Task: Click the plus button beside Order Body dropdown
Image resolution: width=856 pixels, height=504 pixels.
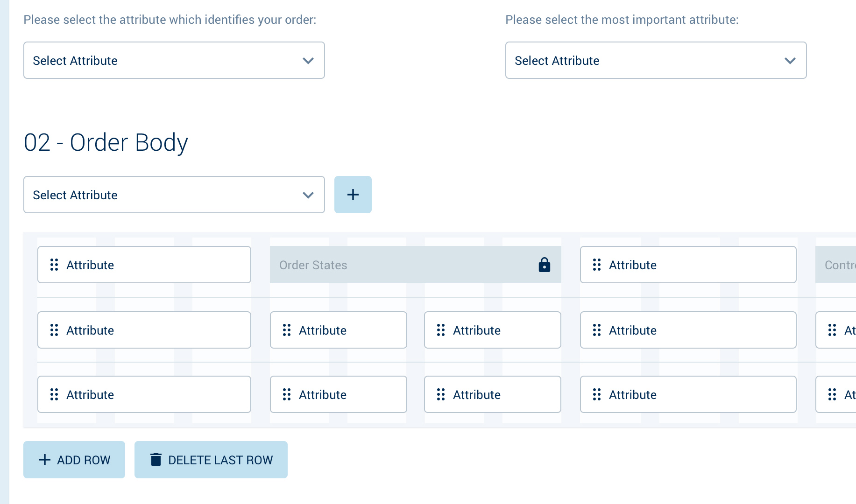Action: (x=353, y=195)
